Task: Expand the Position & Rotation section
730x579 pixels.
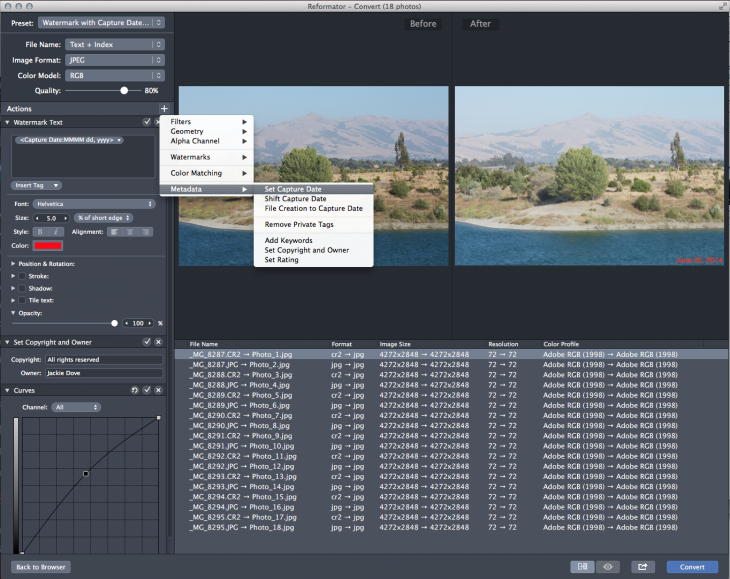Action: pyautogui.click(x=13, y=264)
